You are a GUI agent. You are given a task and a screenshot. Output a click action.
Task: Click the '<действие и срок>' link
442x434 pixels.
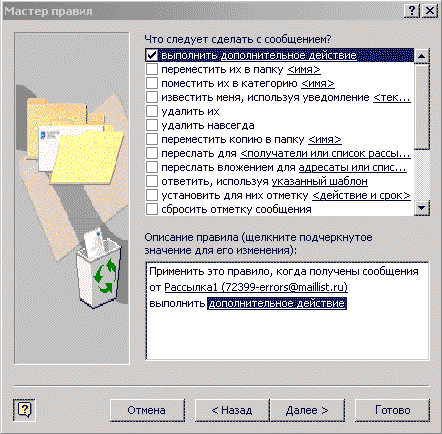(361, 195)
